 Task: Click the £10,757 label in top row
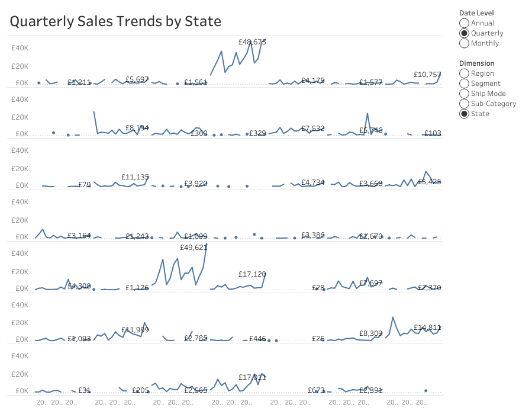pyautogui.click(x=427, y=75)
